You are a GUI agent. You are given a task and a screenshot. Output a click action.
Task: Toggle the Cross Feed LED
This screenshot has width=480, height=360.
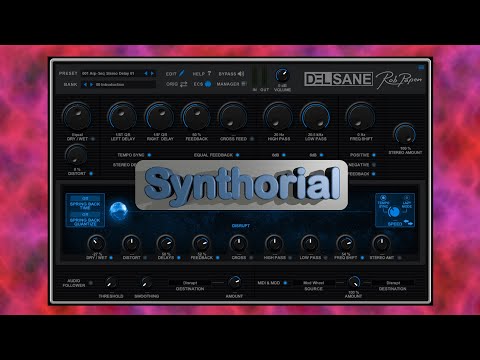point(252,139)
